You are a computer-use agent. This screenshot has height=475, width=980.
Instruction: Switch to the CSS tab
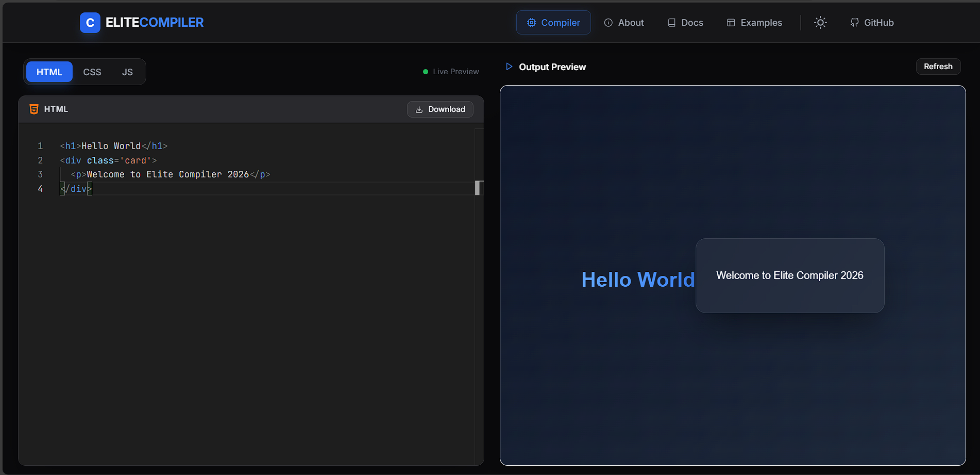click(x=92, y=72)
